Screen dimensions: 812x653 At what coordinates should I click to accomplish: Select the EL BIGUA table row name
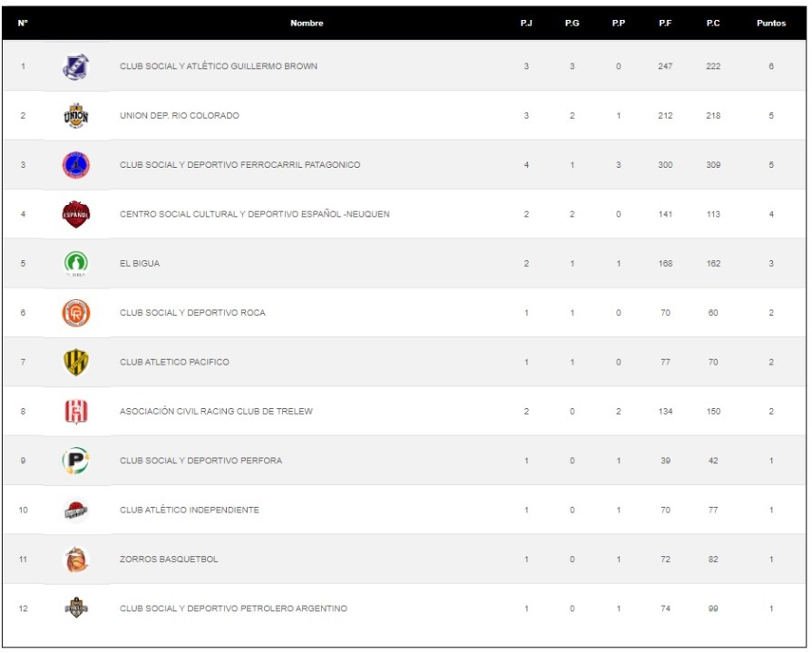click(140, 264)
